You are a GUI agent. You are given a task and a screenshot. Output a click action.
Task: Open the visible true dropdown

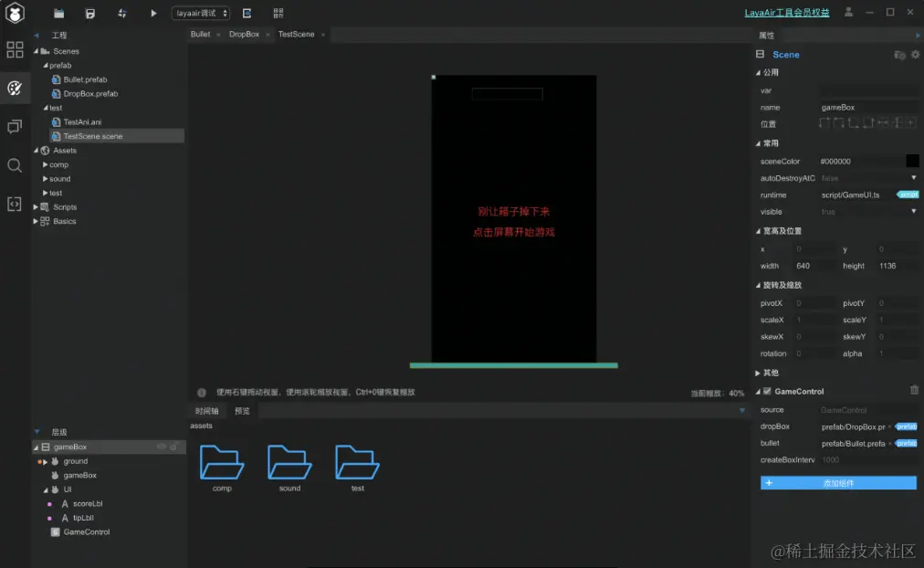[x=869, y=212]
